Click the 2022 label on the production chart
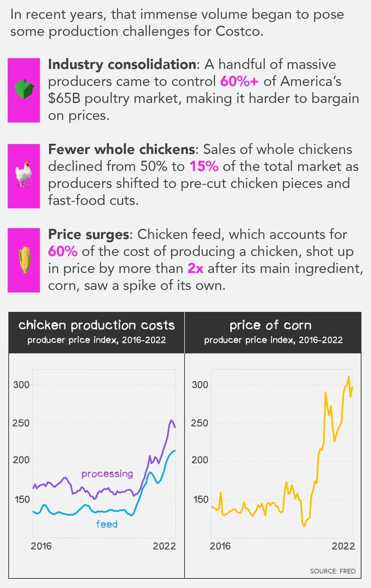This screenshot has height=588, width=371. [x=164, y=546]
